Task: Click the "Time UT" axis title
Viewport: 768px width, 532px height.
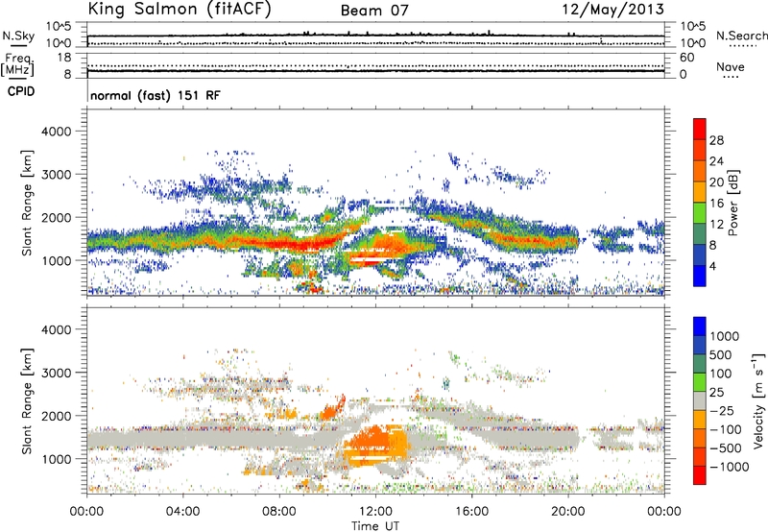Action: point(375,526)
